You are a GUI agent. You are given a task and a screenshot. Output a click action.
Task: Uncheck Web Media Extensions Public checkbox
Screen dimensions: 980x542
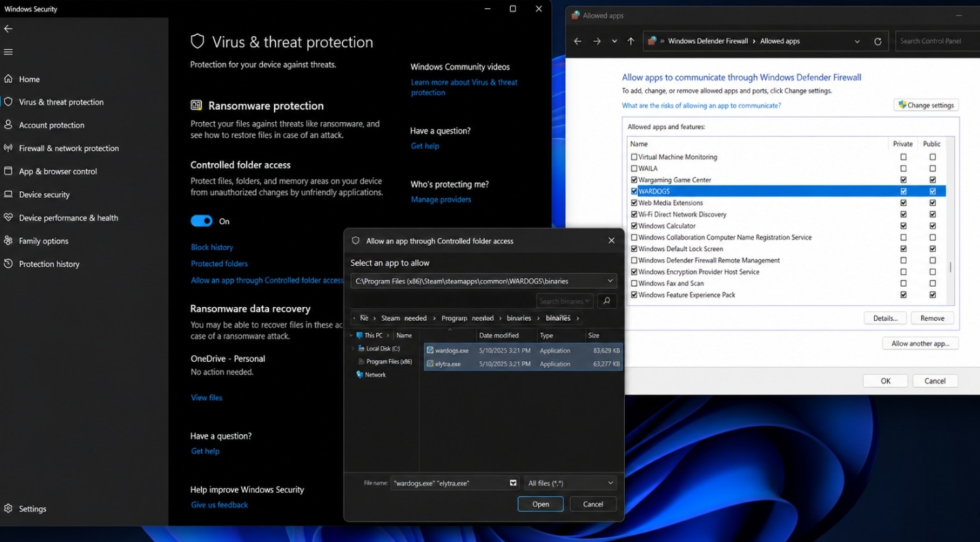(x=932, y=203)
